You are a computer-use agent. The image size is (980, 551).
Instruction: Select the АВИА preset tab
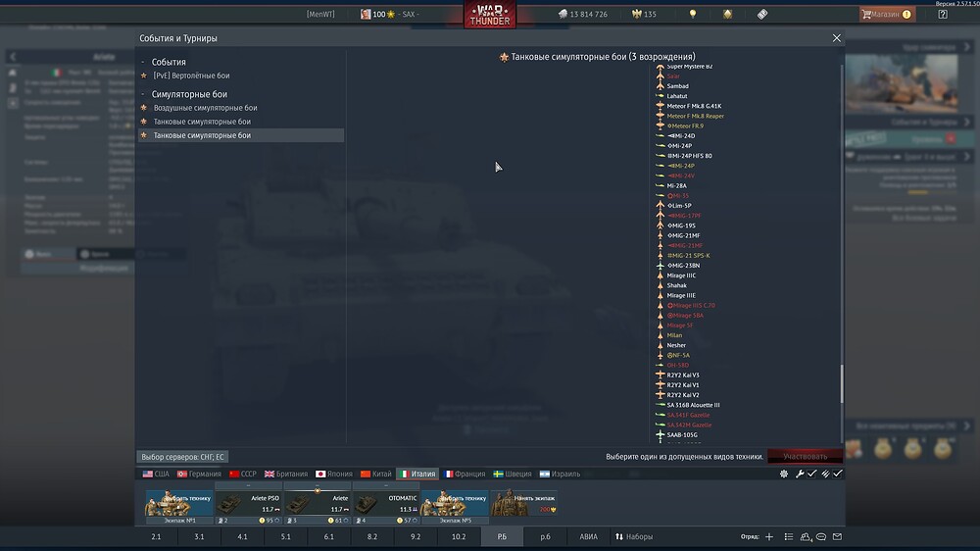(588, 536)
